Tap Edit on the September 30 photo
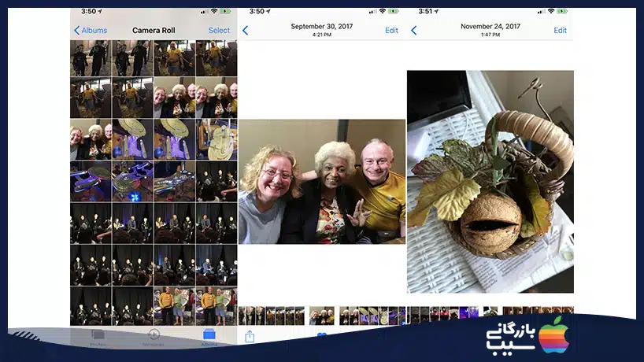Image resolution: width=644 pixels, height=362 pixels. [x=391, y=31]
